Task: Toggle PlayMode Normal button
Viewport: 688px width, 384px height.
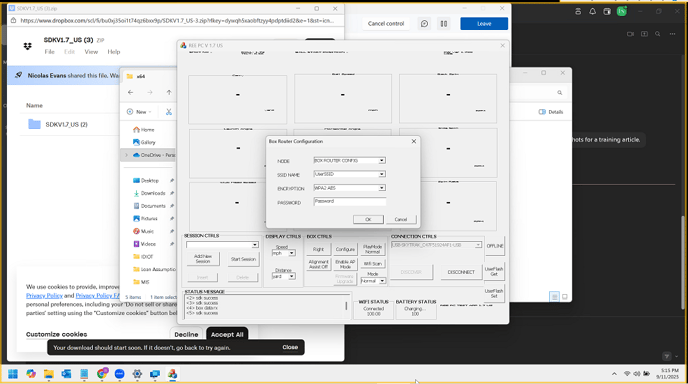Action: [x=373, y=249]
